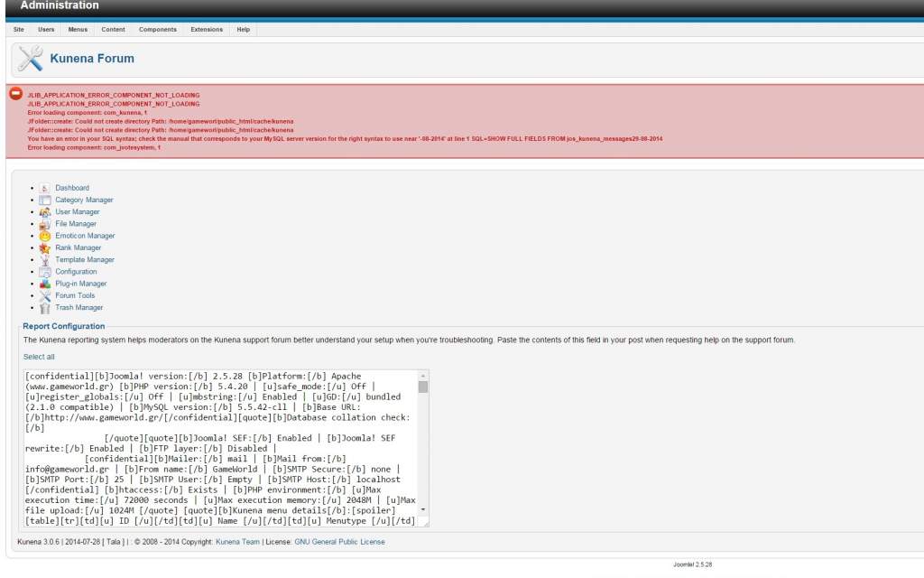Click the Plug-in Manager icon
Viewport: 924px width, 578px height.
click(x=45, y=284)
